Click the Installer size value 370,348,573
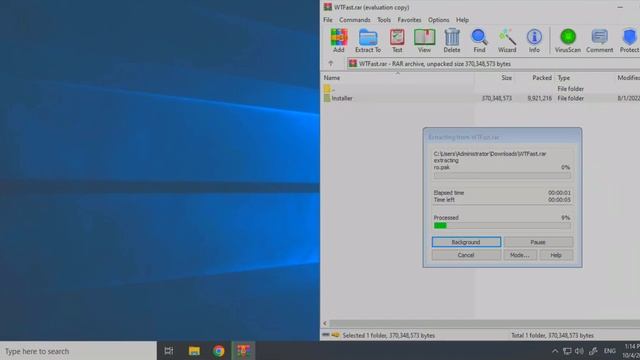This screenshot has width=640, height=360. [x=497, y=98]
